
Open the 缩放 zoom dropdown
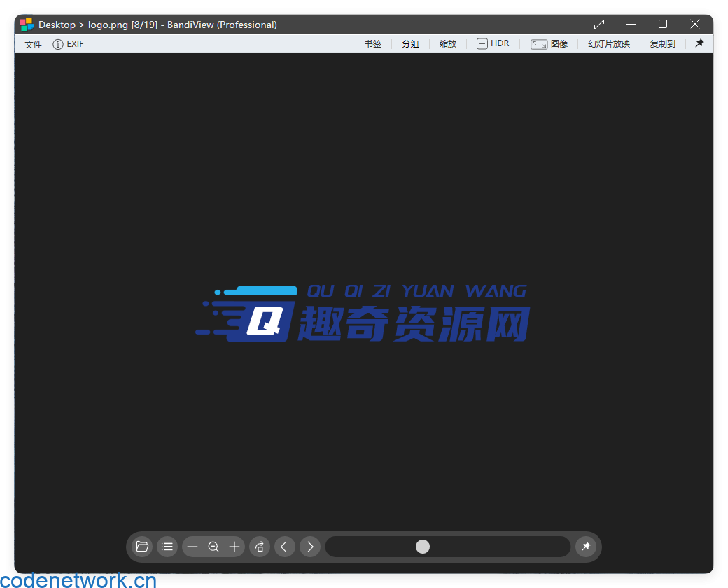(448, 43)
